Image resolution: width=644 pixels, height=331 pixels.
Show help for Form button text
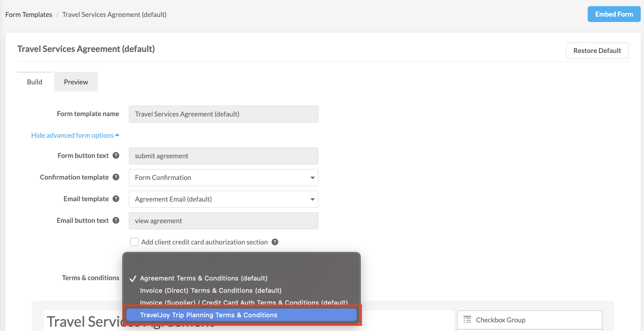[x=116, y=155]
